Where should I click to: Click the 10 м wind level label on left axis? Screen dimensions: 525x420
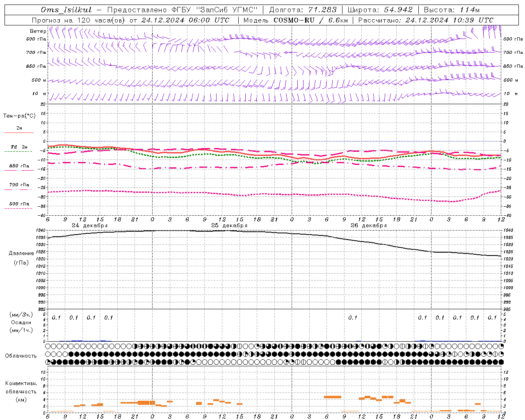pos(39,94)
